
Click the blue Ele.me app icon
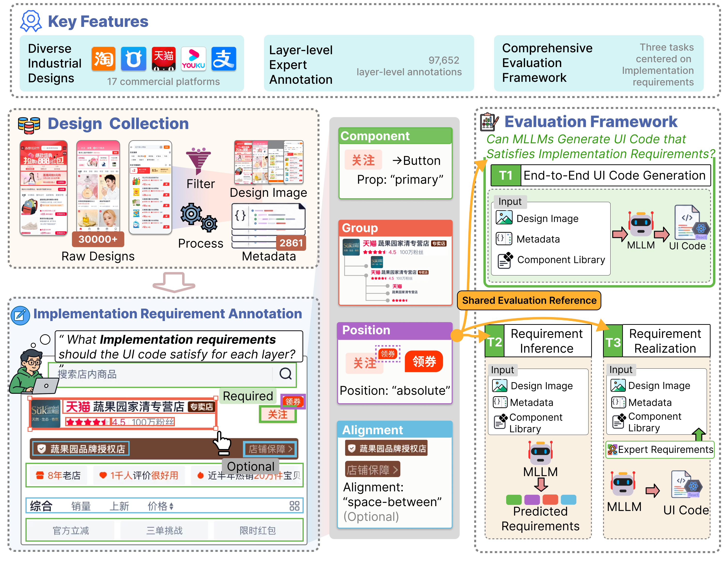coord(133,59)
